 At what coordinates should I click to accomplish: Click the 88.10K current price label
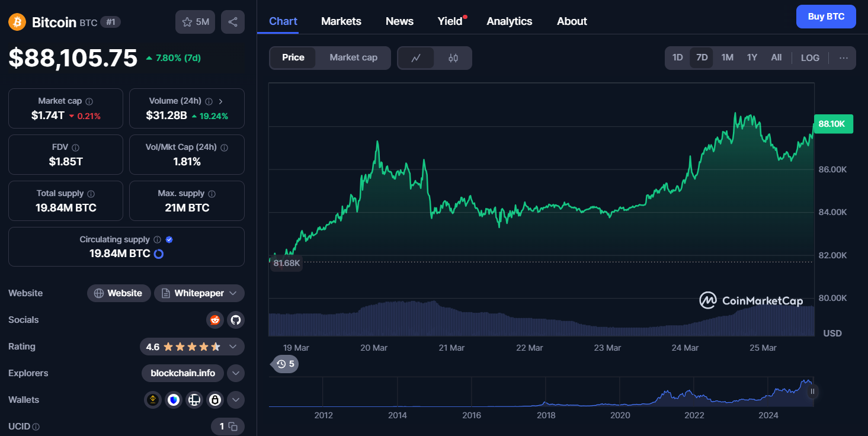point(834,124)
